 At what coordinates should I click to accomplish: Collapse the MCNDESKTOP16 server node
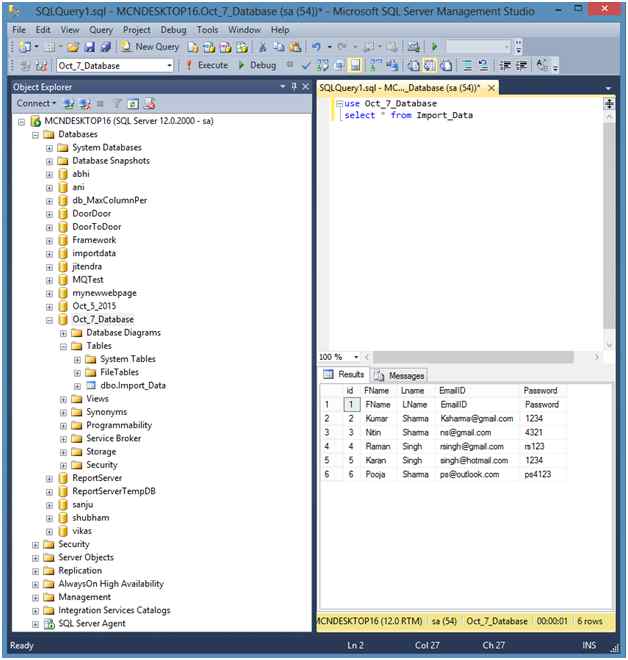21,122
